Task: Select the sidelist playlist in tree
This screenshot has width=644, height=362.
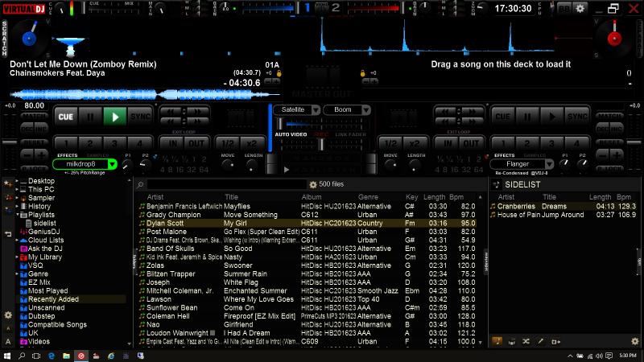Action: pos(45,224)
